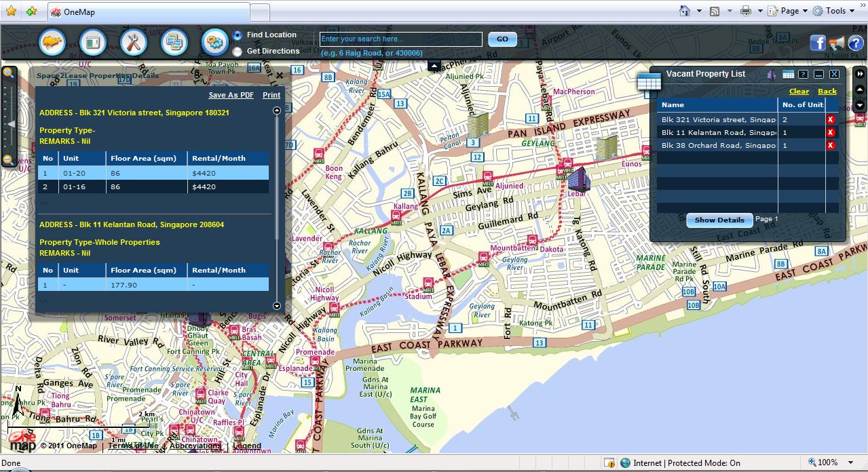The width and height of the screenshot is (868, 472).
Task: Click the browser Print icon
Action: [x=746, y=11]
